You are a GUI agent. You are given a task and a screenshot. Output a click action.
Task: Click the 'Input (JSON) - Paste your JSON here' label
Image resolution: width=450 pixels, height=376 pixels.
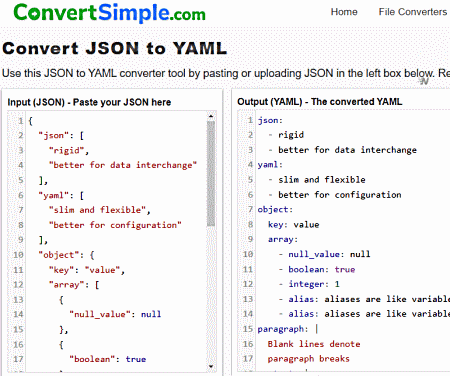pyautogui.click(x=89, y=102)
